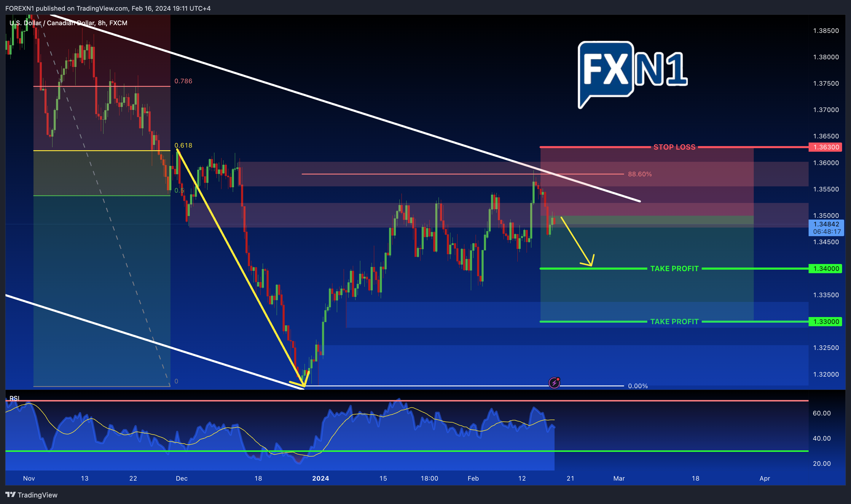This screenshot has height=504, width=851.
Task: Click the Nov label on time axis
Action: 29,478
